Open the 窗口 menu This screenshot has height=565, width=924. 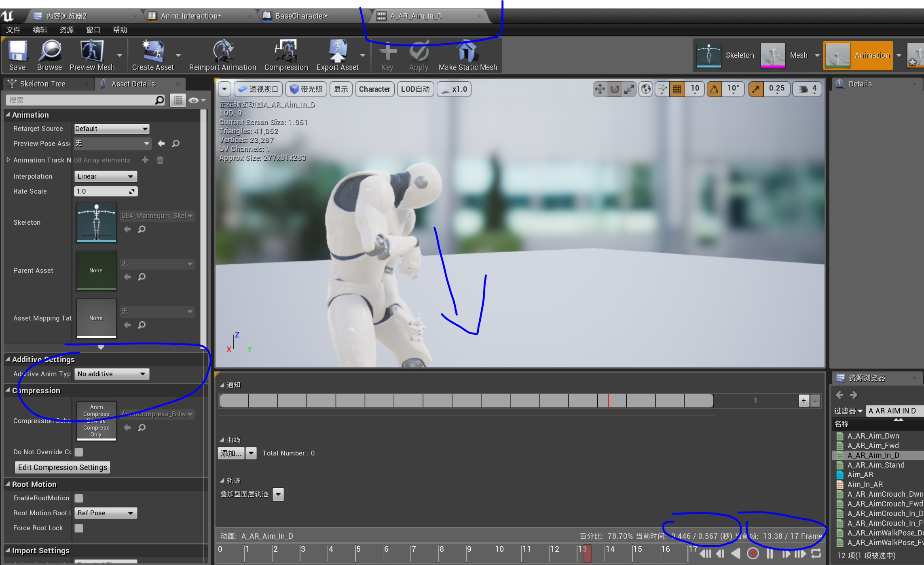click(x=93, y=30)
